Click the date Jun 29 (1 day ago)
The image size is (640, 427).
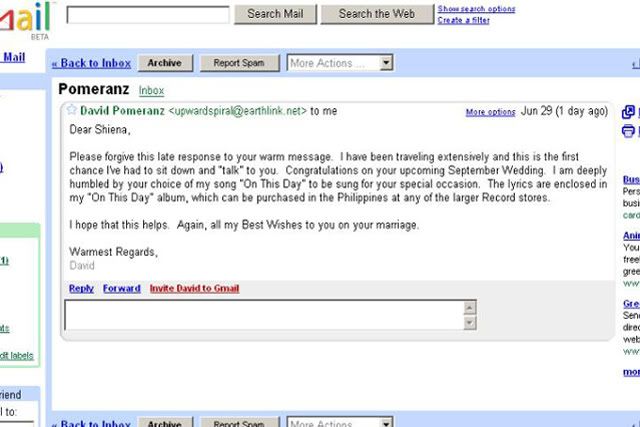coord(564,111)
